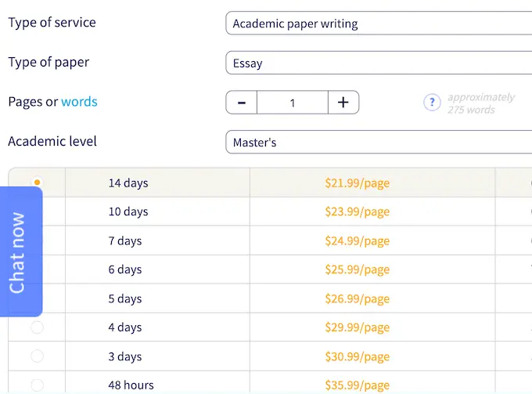Decrease page count with minus button
This screenshot has height=394, width=532.
point(242,103)
